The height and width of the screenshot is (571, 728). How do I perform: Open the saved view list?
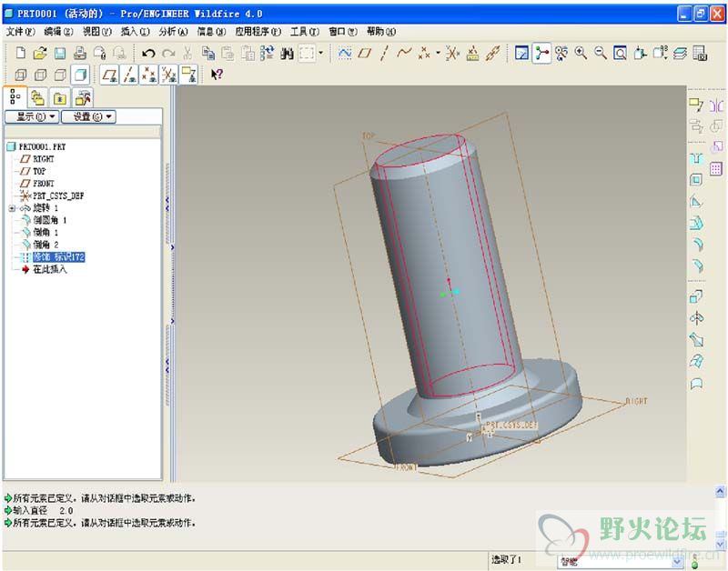coord(661,54)
